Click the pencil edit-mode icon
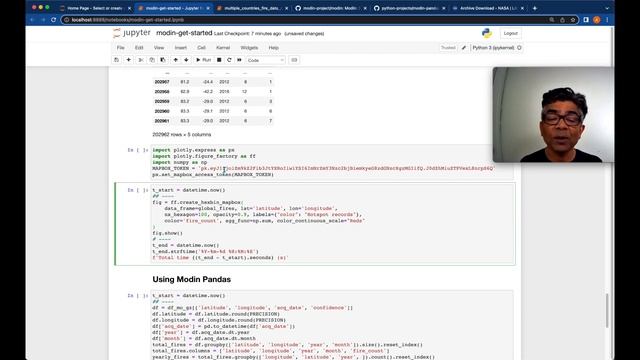The height and width of the screenshot is (360, 640). click(x=464, y=48)
